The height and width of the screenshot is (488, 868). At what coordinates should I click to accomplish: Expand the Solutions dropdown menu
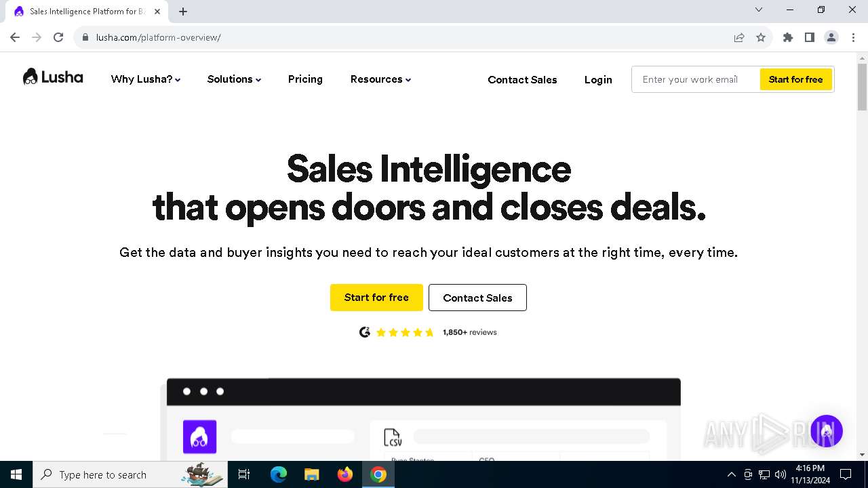pyautogui.click(x=234, y=79)
